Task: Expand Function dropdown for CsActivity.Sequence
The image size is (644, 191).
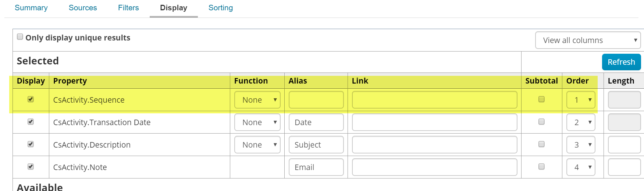Action: (257, 100)
